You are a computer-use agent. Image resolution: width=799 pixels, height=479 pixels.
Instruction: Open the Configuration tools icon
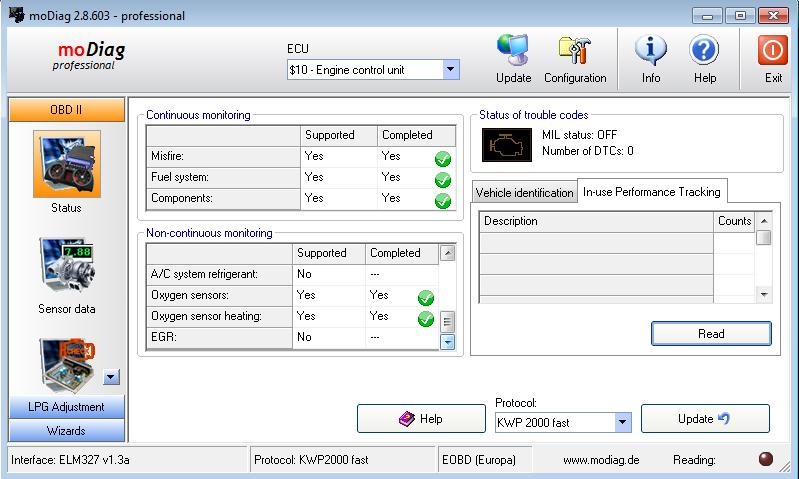coord(575,51)
